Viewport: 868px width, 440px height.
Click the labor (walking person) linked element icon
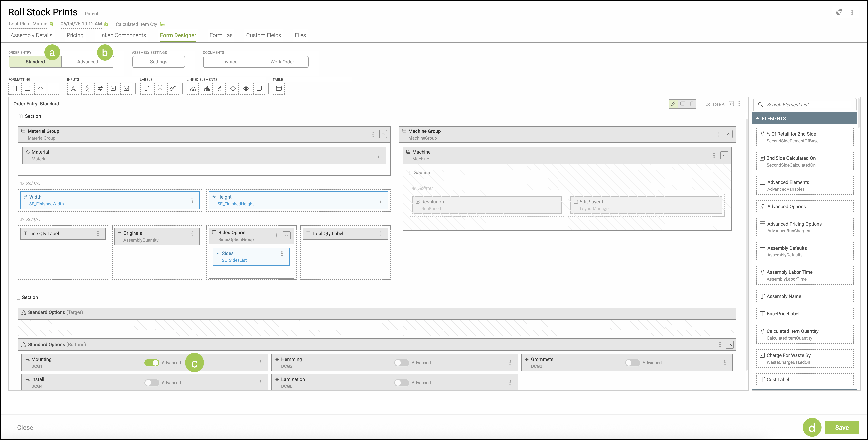220,89
